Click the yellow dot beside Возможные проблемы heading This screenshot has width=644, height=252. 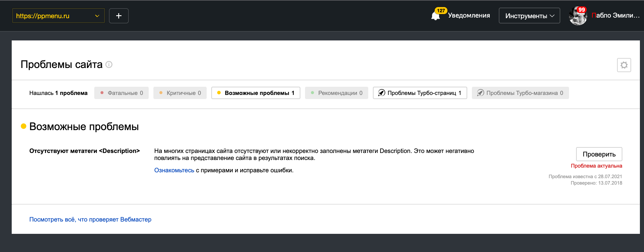coord(24,126)
